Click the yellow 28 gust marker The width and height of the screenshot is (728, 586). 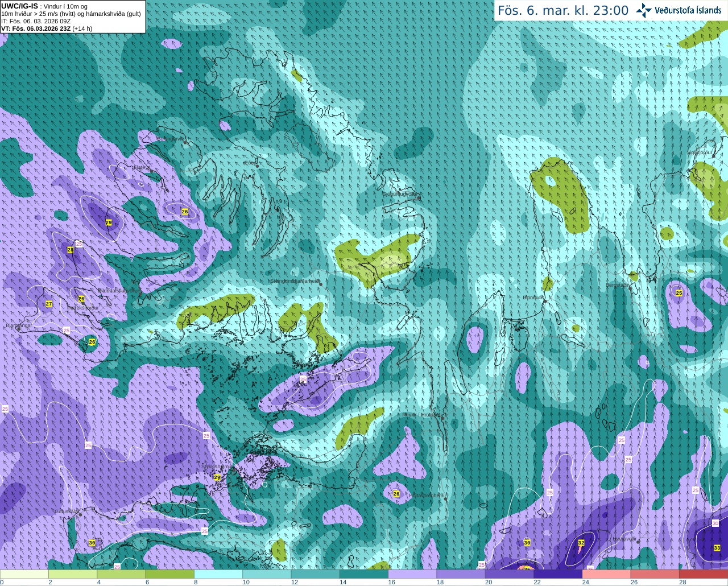pyautogui.click(x=71, y=250)
